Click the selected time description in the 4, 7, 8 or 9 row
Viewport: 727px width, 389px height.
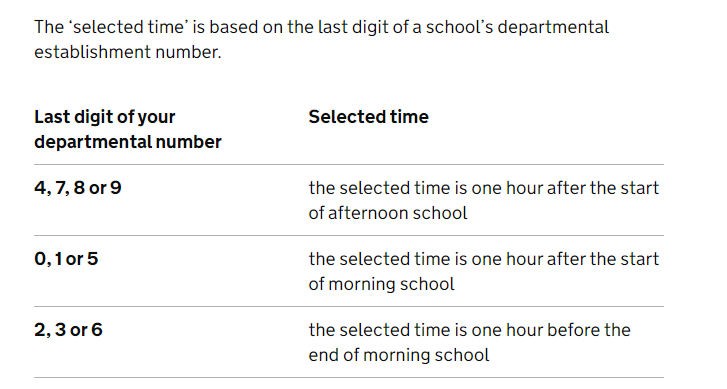pyautogui.click(x=484, y=200)
